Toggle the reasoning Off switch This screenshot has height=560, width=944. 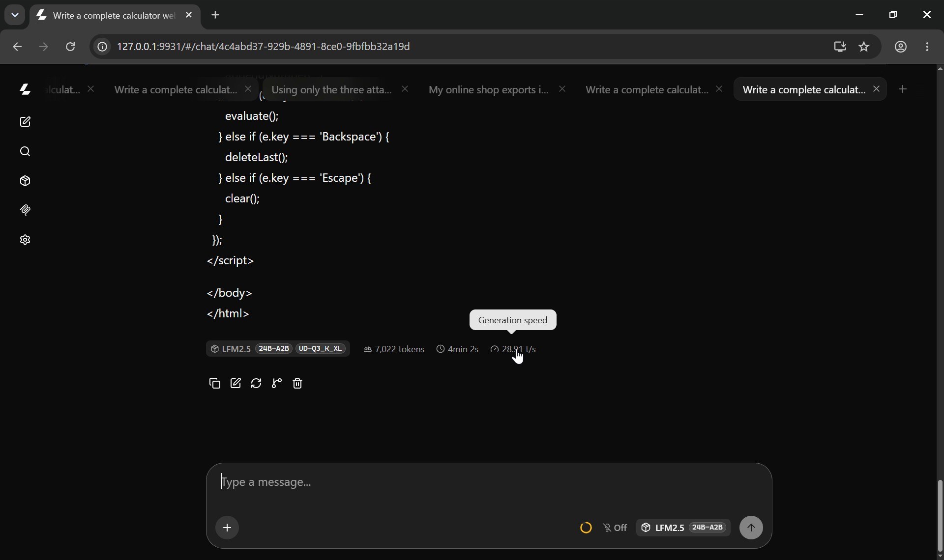615,528
